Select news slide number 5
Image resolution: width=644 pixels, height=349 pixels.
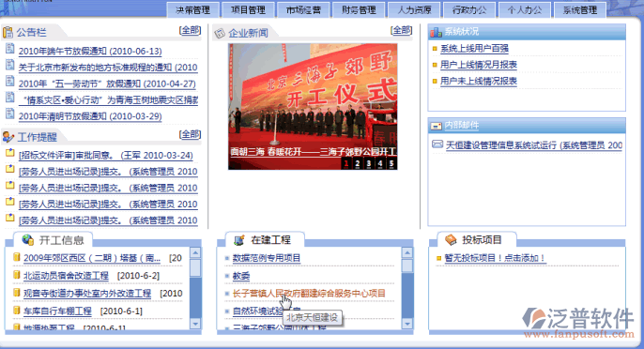click(391, 164)
